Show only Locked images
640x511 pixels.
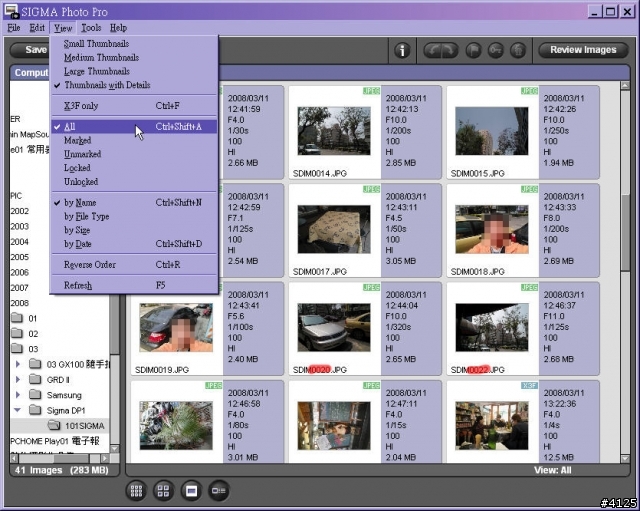[133, 168]
